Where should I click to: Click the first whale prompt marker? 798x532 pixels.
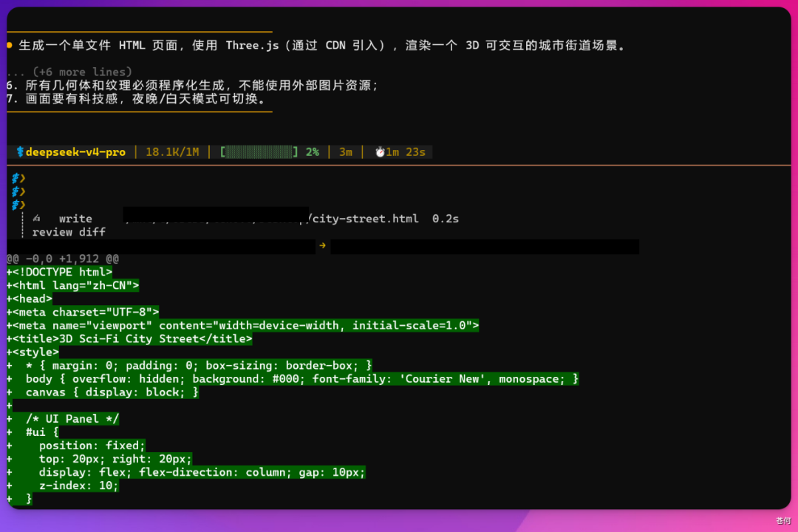click(x=18, y=178)
